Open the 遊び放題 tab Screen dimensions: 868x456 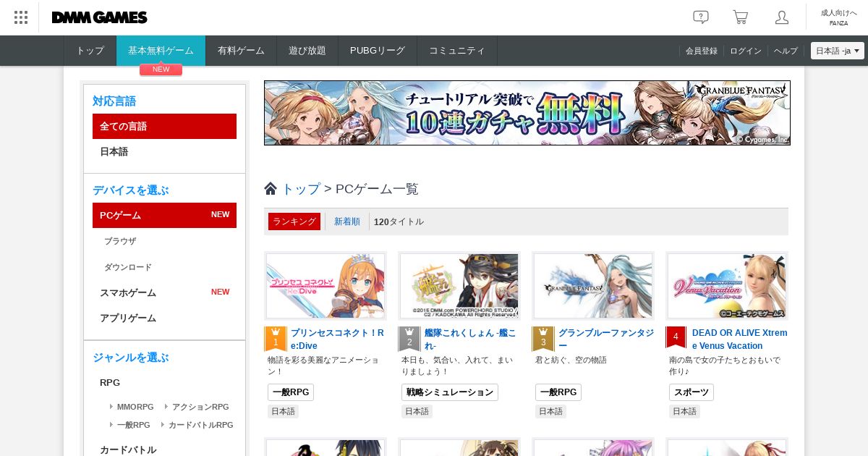point(307,51)
